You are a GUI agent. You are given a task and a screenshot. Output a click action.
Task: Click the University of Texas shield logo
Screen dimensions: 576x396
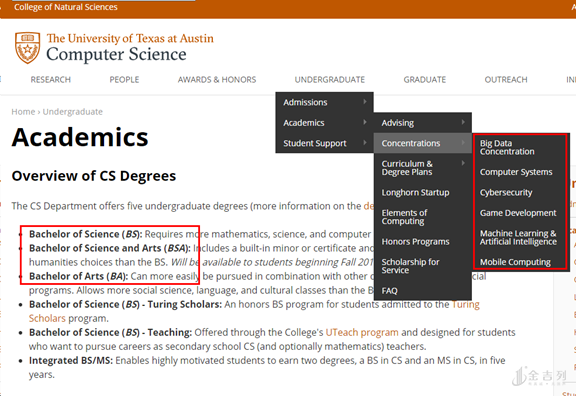[x=28, y=48]
